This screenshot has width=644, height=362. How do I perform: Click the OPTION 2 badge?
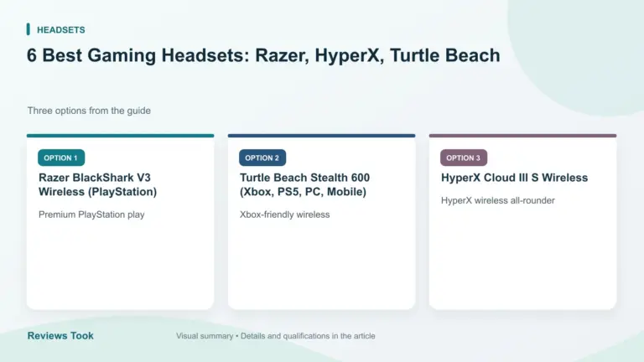pyautogui.click(x=262, y=158)
